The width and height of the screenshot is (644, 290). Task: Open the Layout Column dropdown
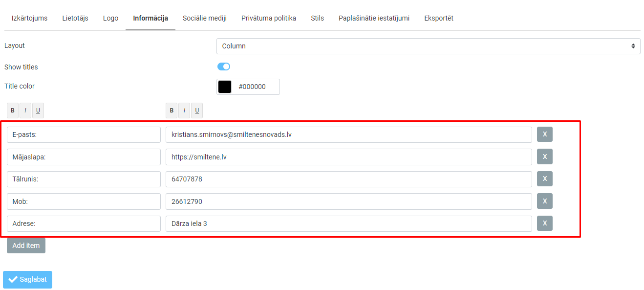pos(428,46)
